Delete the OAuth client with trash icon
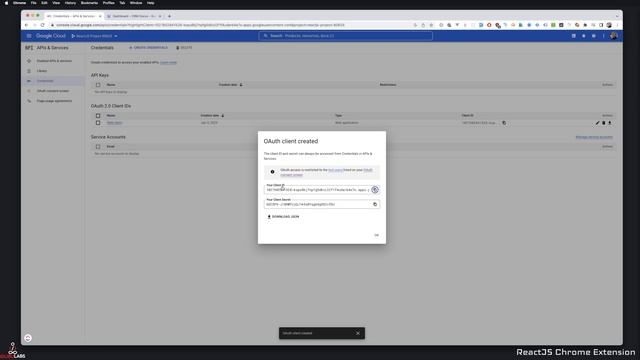Viewport: 640px width, 360px height. 604,122
